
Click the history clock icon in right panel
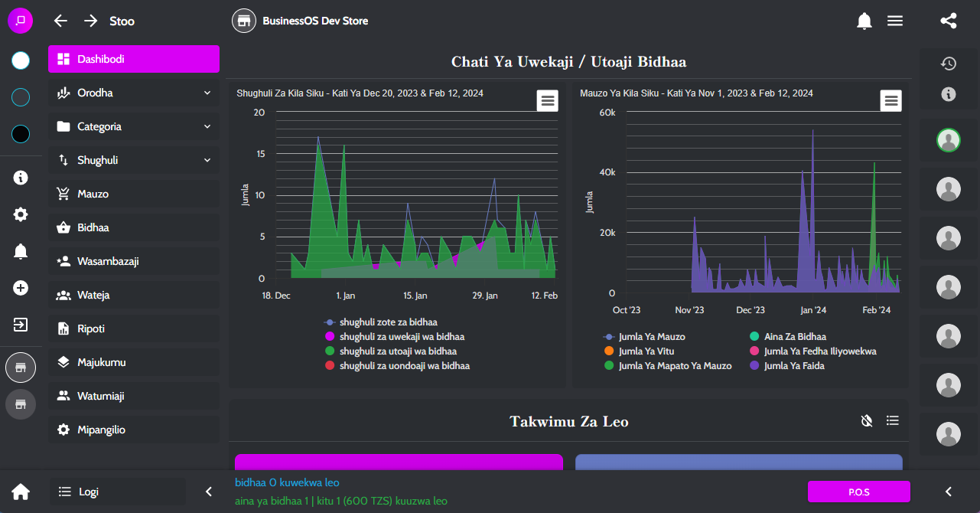pyautogui.click(x=949, y=64)
